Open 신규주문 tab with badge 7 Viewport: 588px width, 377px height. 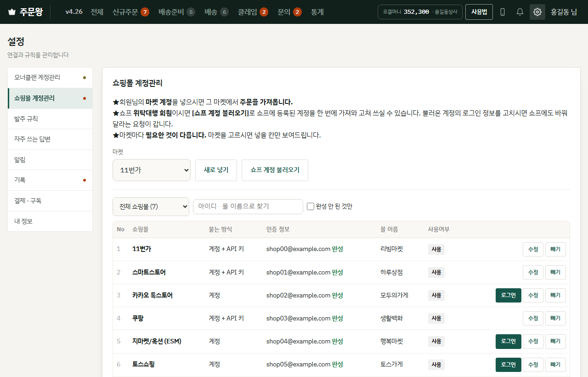click(x=130, y=12)
